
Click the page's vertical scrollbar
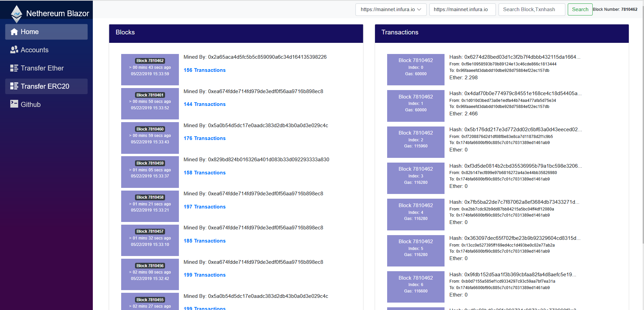(642, 135)
